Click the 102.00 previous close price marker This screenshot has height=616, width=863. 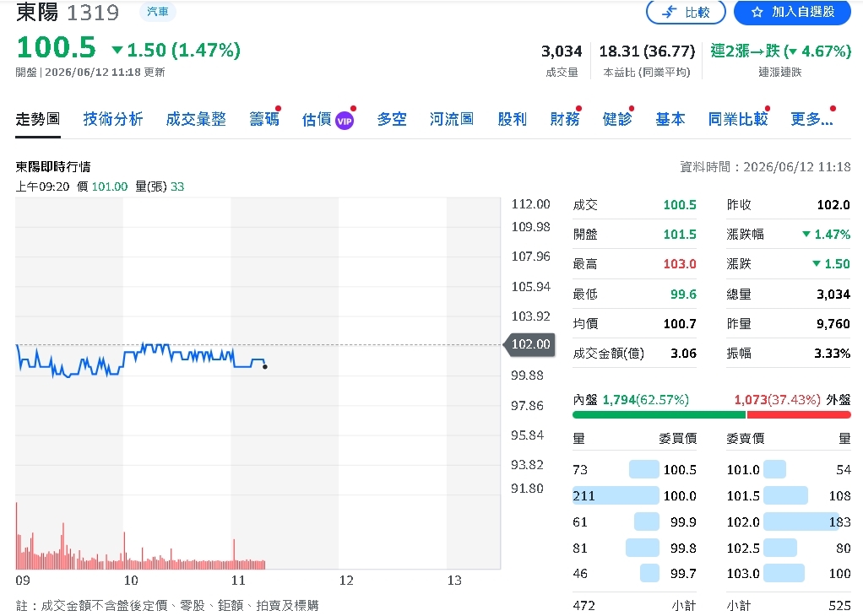point(530,344)
